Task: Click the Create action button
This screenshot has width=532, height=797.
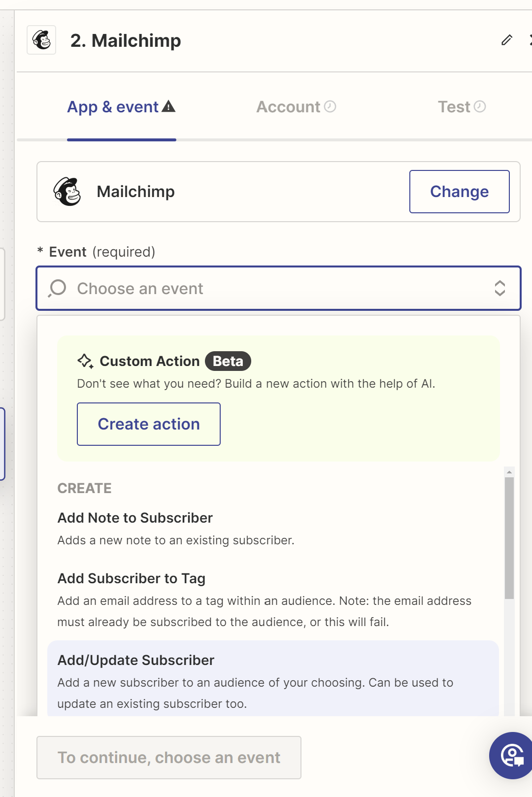Action: tap(149, 424)
